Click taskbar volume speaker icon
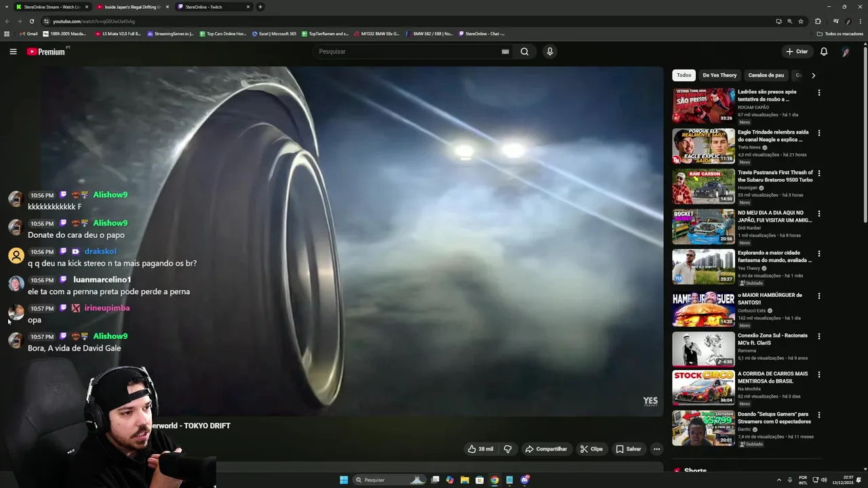This screenshot has height=488, width=868. [824, 480]
